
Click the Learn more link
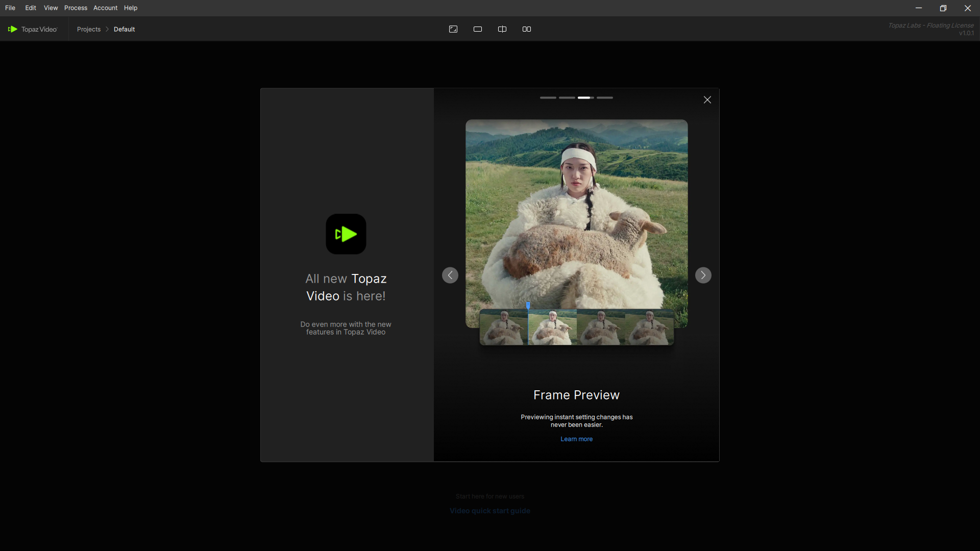576,439
